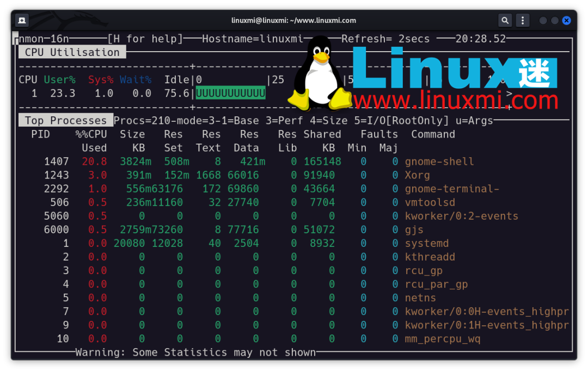588x372 pixels.
Task: Click the '%%CPU' column header
Action: [91, 134]
